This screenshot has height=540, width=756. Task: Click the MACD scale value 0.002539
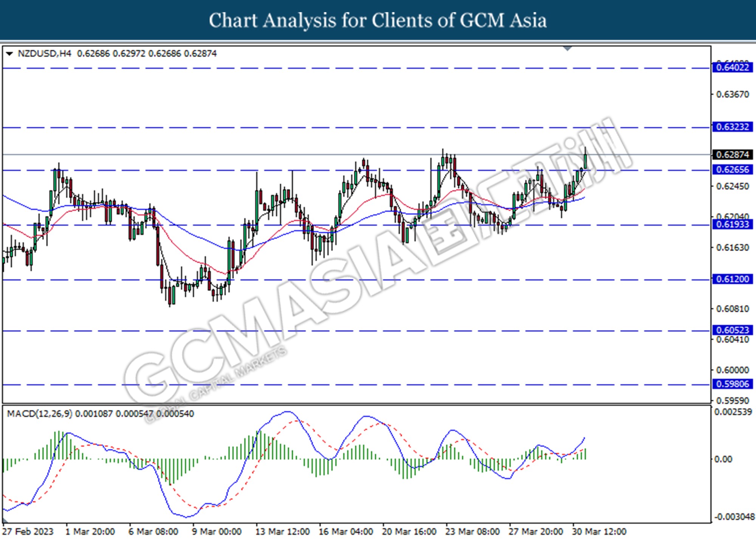click(x=733, y=412)
